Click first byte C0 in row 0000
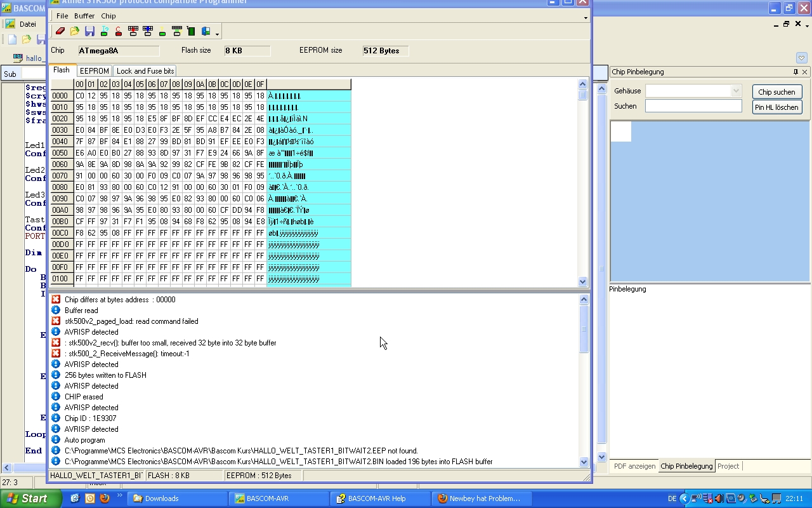Viewport: 812px width, 508px height. point(80,96)
